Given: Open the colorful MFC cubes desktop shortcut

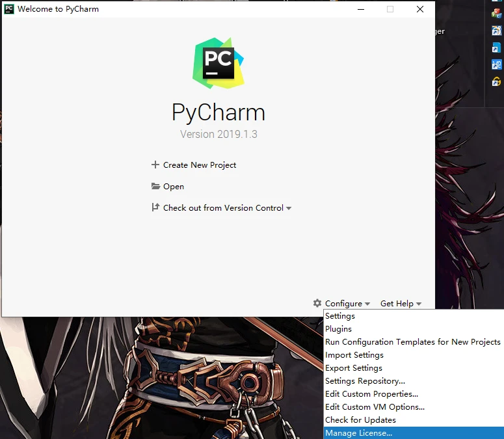Looking at the screenshot, I should pyautogui.click(x=496, y=14).
